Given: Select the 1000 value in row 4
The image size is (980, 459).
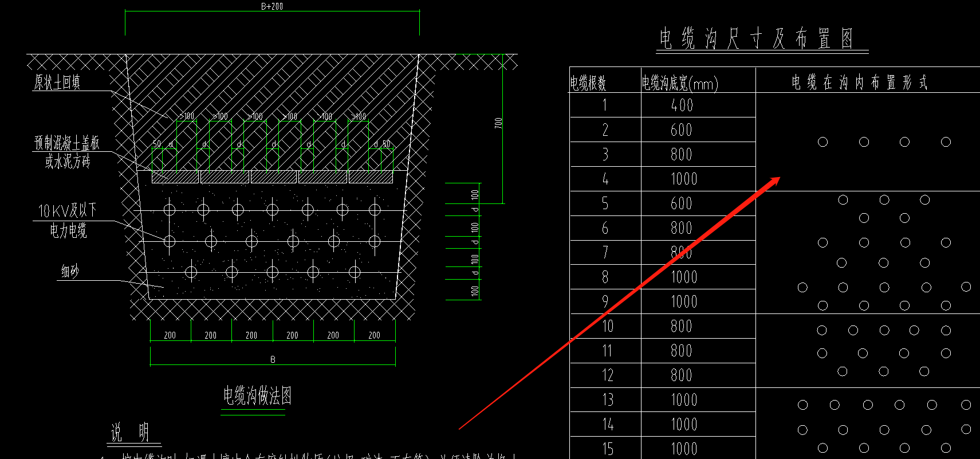Looking at the screenshot, I should click(x=684, y=179).
